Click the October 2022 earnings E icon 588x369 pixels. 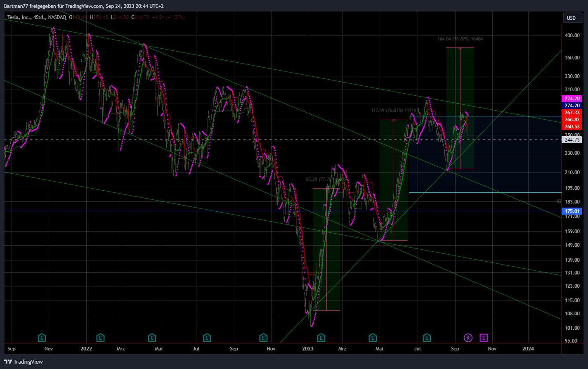point(263,338)
